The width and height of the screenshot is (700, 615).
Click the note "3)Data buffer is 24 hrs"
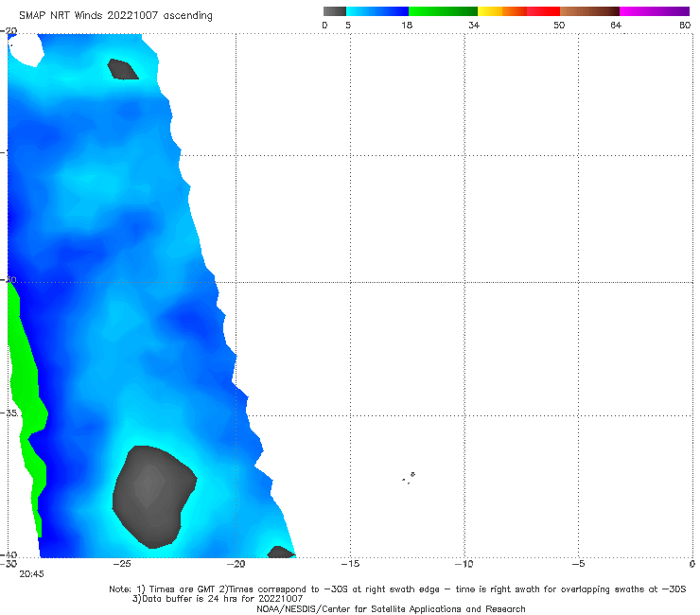point(218,599)
